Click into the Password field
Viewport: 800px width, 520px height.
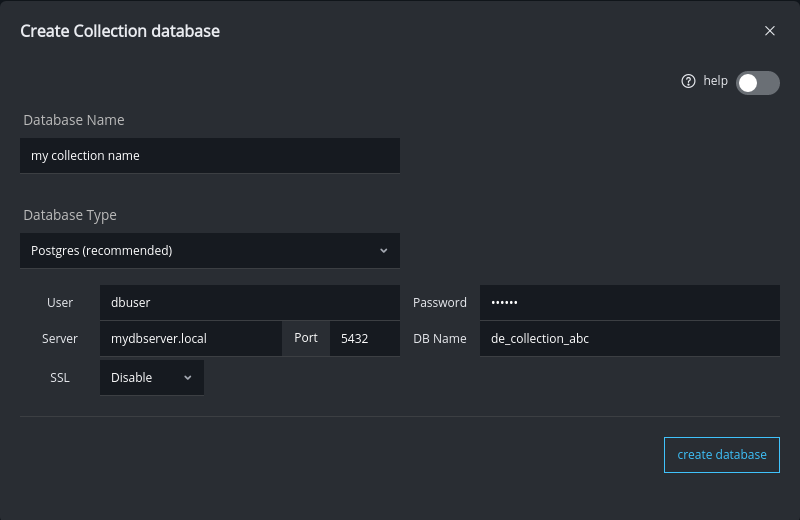629,303
